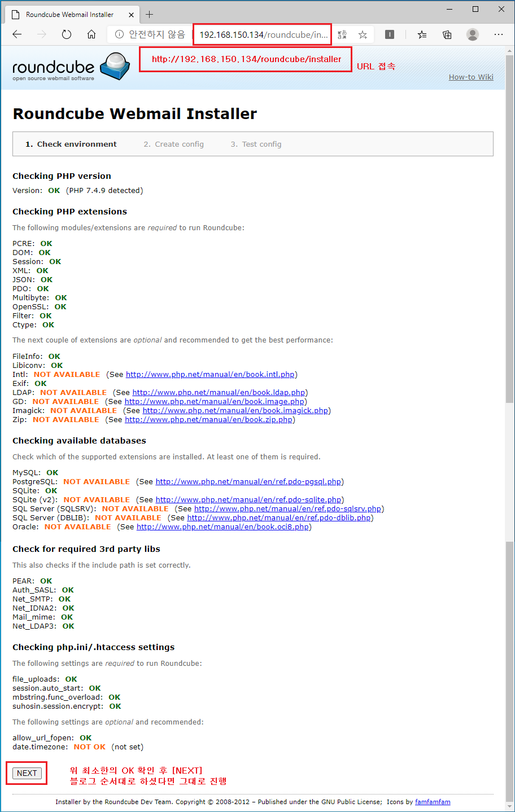The width and height of the screenshot is (515, 812).
Task: Open the book.imagick.php manual link
Action: pos(235,410)
